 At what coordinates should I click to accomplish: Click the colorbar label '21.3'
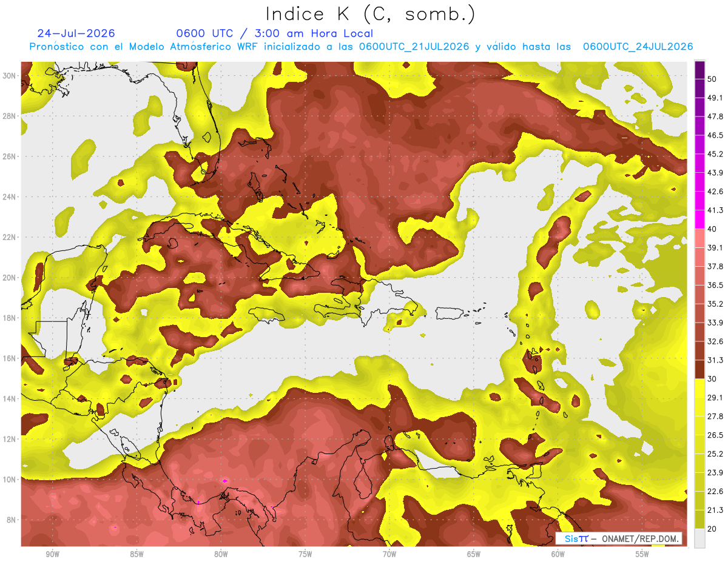pos(715,510)
